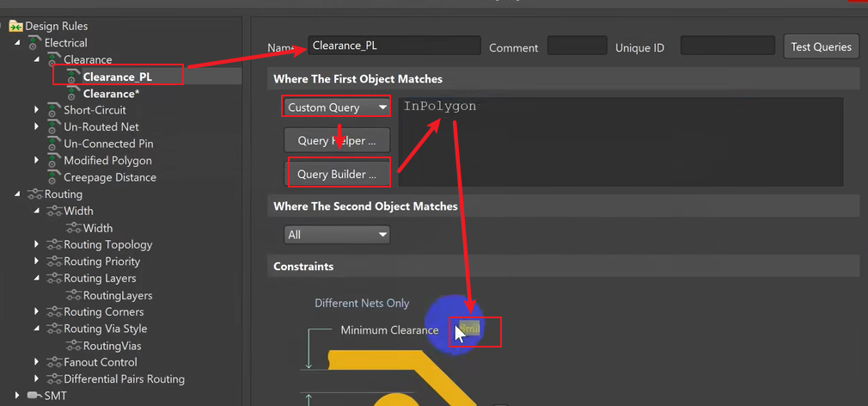Viewport: 868px width, 406px height.
Task: Click the Routing category icon
Action: click(35, 194)
